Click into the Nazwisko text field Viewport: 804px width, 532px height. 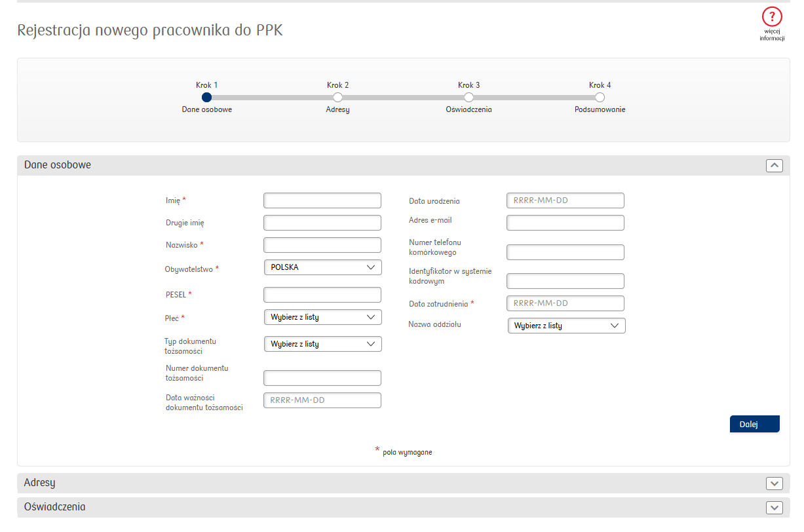tap(322, 245)
